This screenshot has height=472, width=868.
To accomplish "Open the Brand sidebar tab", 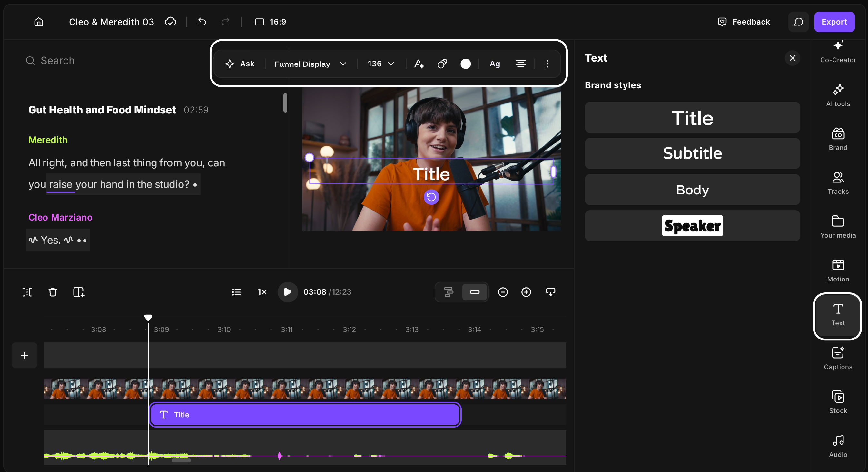I will (x=838, y=139).
